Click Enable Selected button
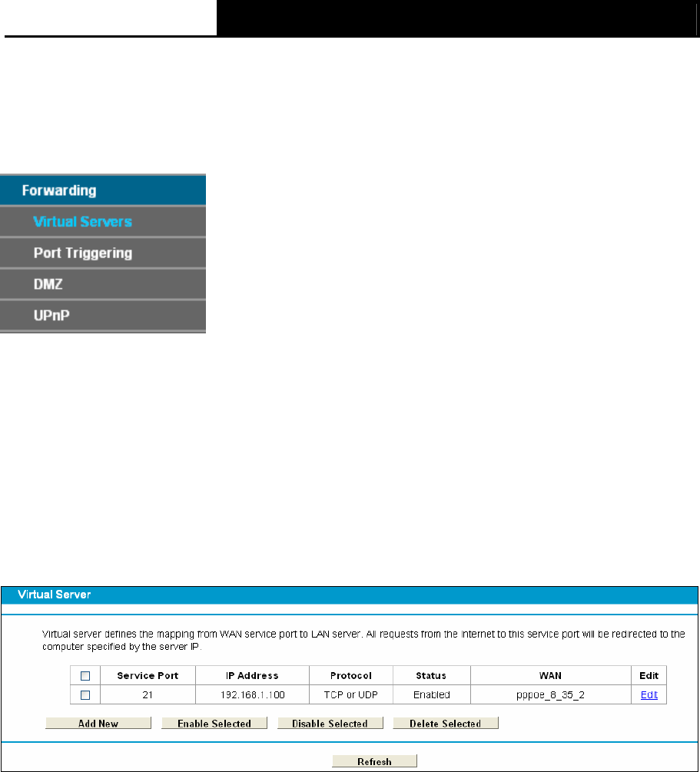Screen dimensions: 700x772 pyautogui.click(x=214, y=724)
